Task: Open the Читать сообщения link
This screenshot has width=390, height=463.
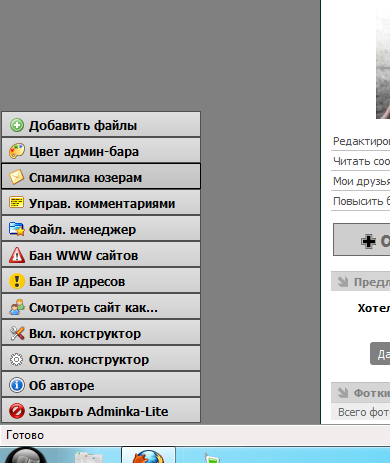Action: click(361, 161)
